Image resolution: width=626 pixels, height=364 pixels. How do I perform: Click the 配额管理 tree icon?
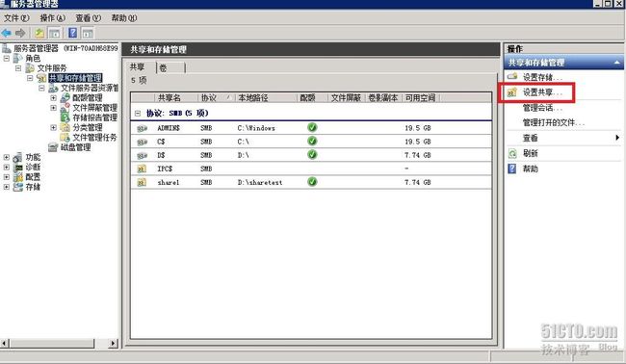(65, 98)
